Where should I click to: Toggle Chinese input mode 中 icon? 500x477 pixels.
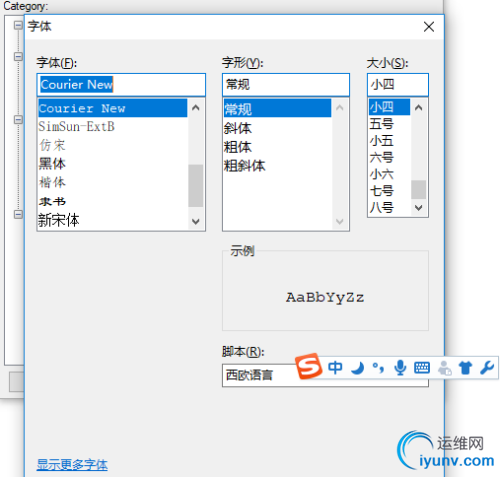click(335, 368)
